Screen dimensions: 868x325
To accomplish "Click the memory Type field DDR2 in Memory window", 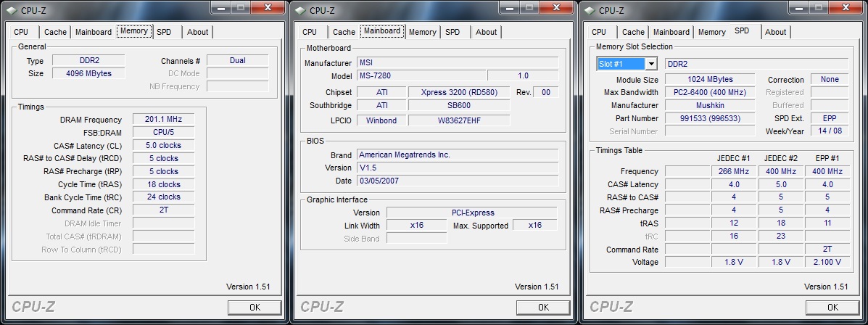I will point(88,60).
